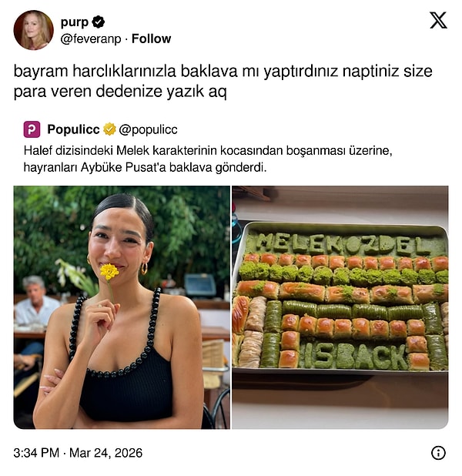Open the quoted Populicc tweet text
Screen dimensions: 462x476
point(208,159)
